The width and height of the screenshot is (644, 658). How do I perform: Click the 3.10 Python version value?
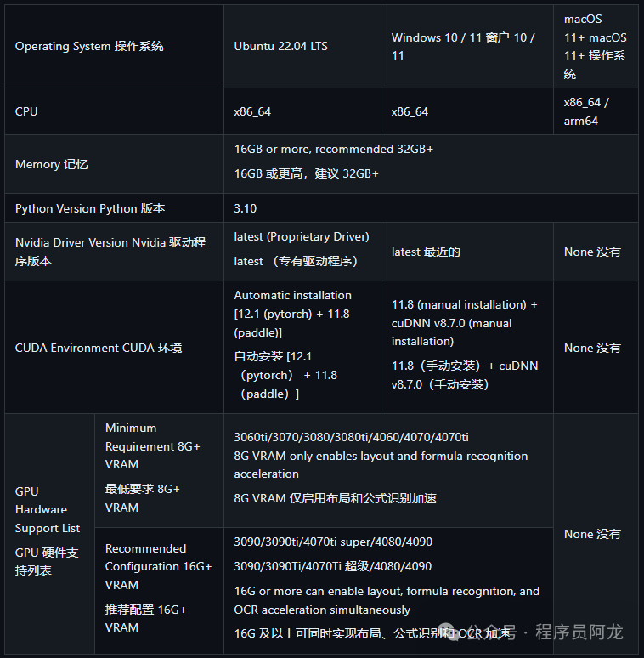(x=246, y=208)
